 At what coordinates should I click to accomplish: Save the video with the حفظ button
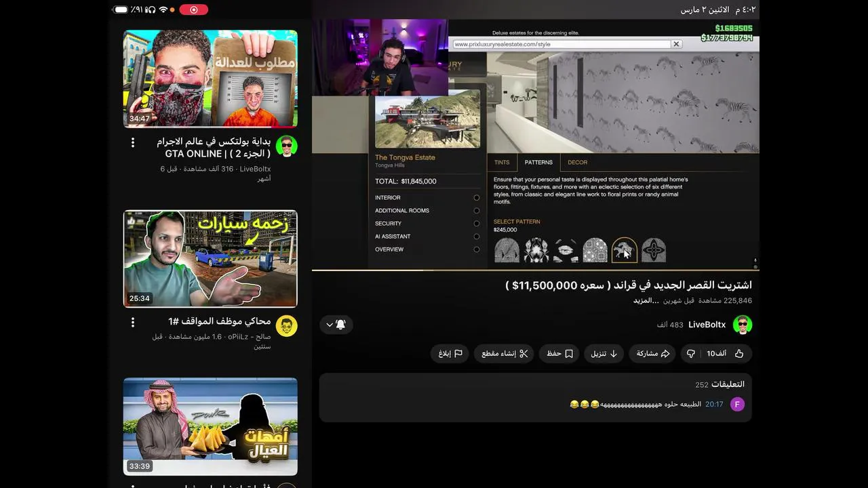coord(559,354)
